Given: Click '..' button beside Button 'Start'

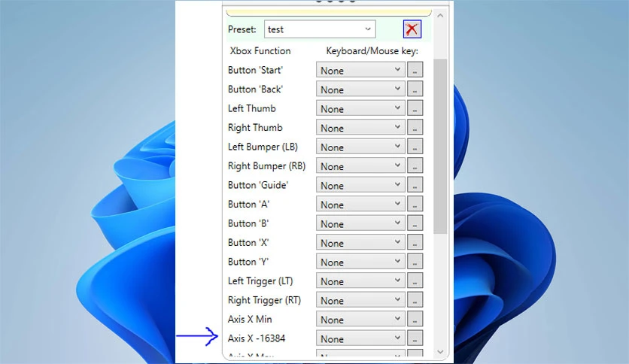Looking at the screenshot, I should pos(415,70).
